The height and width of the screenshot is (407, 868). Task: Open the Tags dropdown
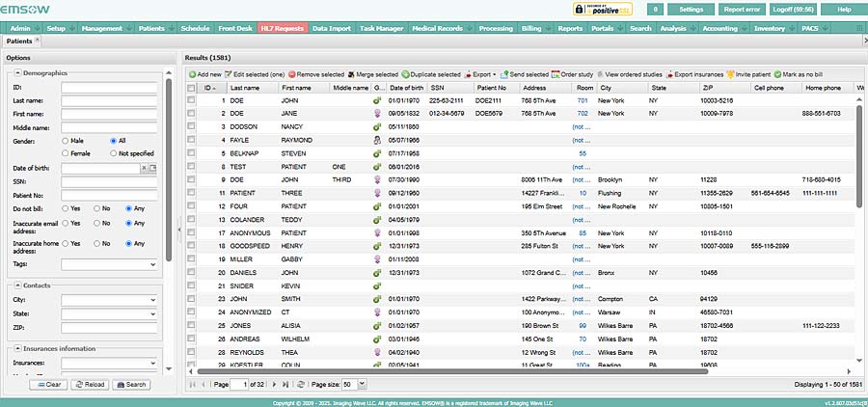(152, 263)
